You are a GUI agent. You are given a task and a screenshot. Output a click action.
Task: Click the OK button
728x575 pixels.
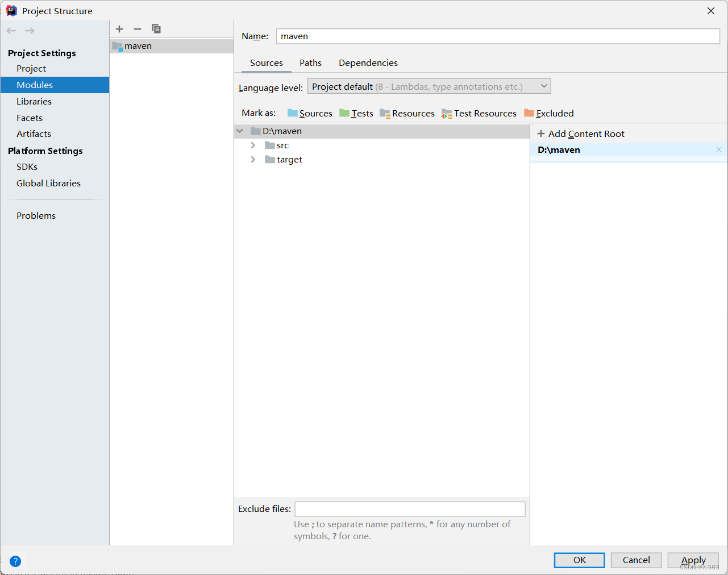(x=580, y=560)
